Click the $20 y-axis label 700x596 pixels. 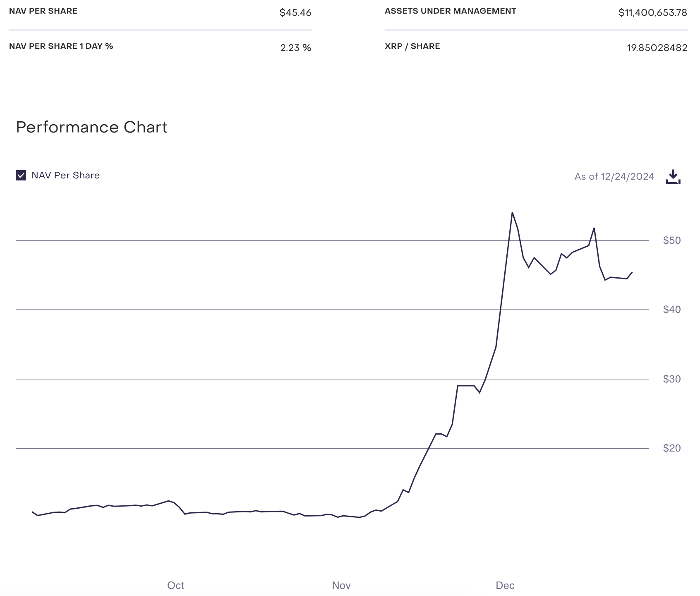coord(671,448)
